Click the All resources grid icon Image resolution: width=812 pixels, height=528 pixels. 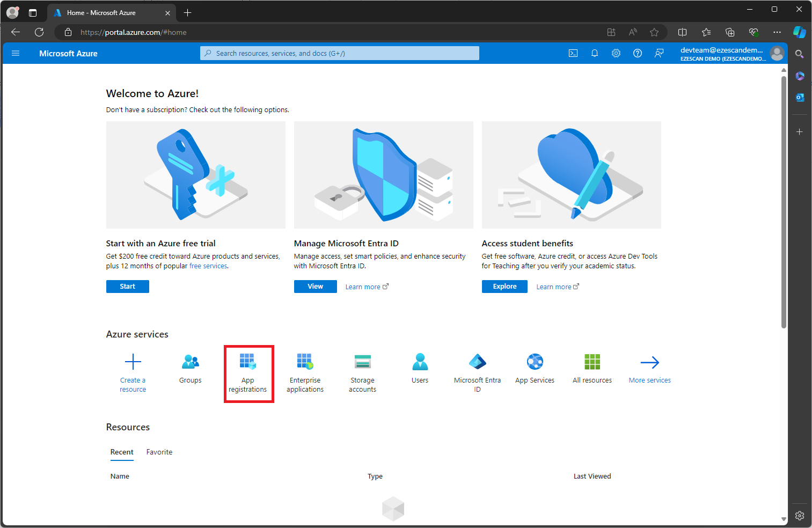coord(592,362)
